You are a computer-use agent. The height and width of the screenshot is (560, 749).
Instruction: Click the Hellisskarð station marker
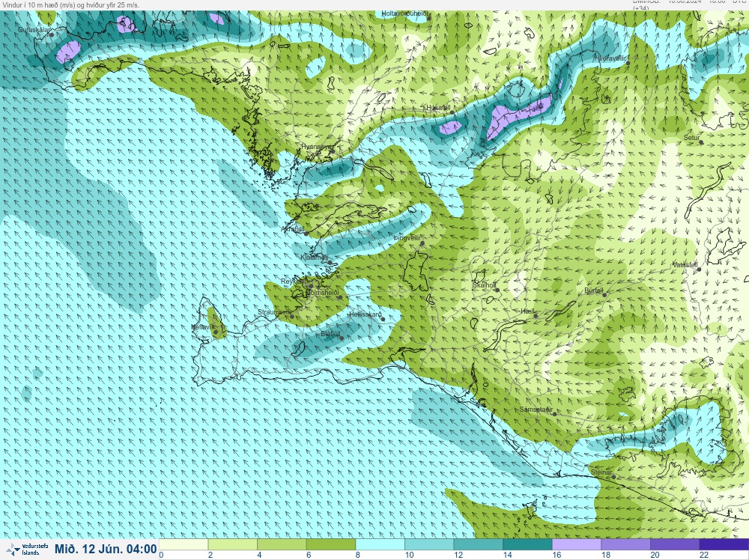pyautogui.click(x=383, y=319)
